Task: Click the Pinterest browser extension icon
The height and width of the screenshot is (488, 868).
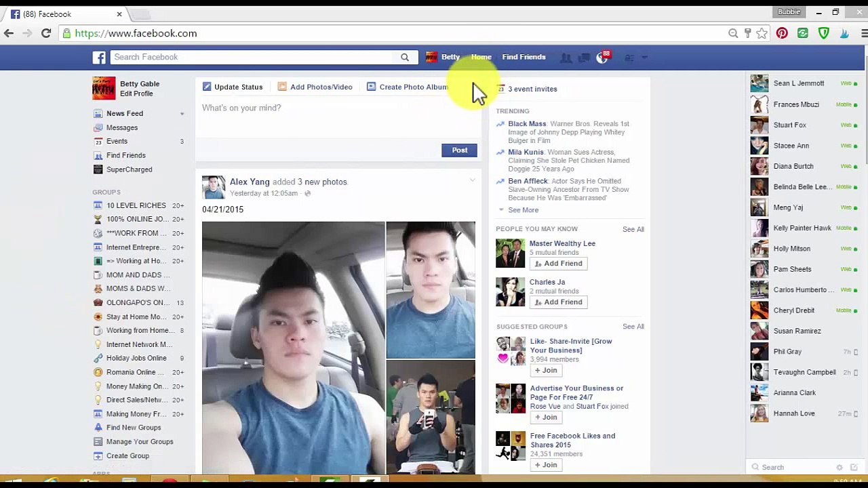Action: coord(782,33)
